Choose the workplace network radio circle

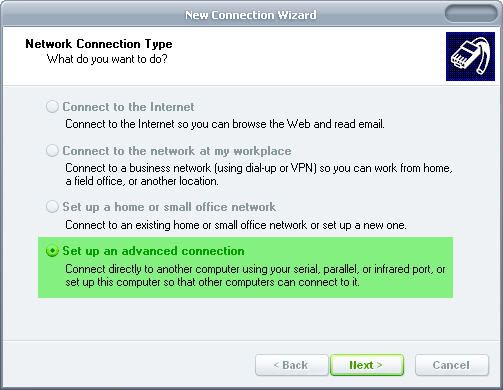click(x=52, y=151)
